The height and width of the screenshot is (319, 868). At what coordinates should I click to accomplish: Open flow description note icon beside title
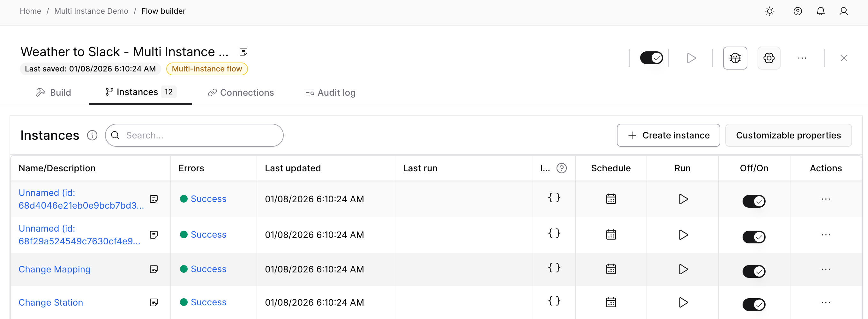point(243,52)
